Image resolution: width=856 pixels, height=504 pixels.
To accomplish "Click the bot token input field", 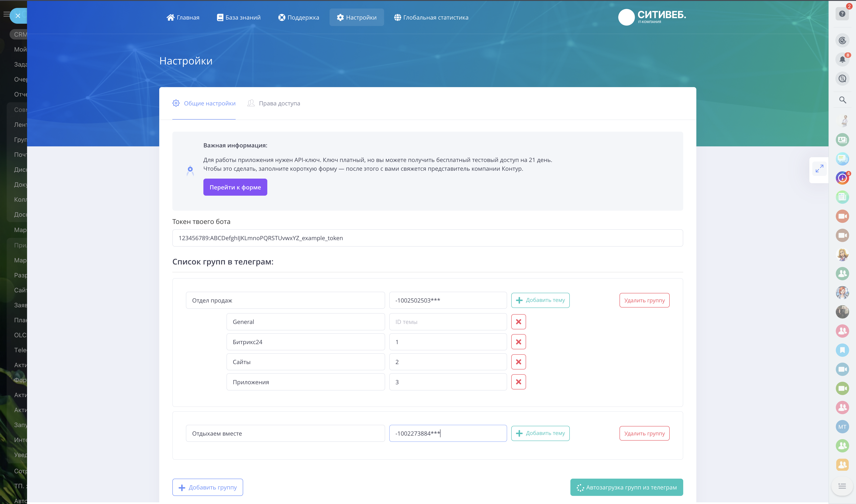I will point(427,238).
